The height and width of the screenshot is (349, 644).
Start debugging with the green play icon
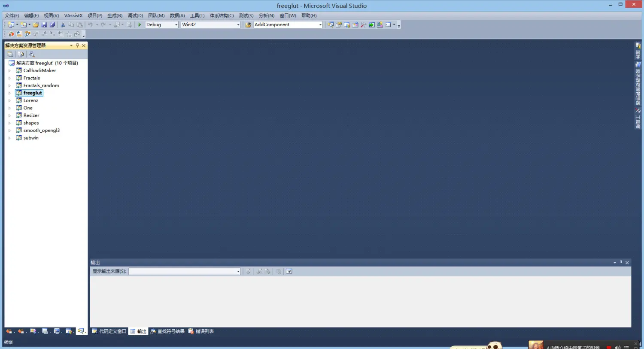(140, 25)
